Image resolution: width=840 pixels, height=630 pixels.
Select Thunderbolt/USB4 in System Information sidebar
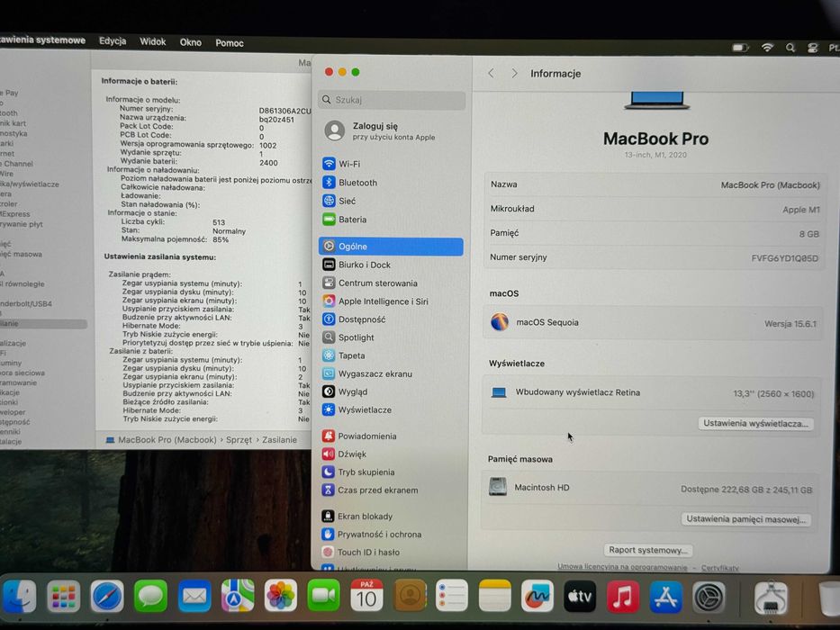[26, 304]
